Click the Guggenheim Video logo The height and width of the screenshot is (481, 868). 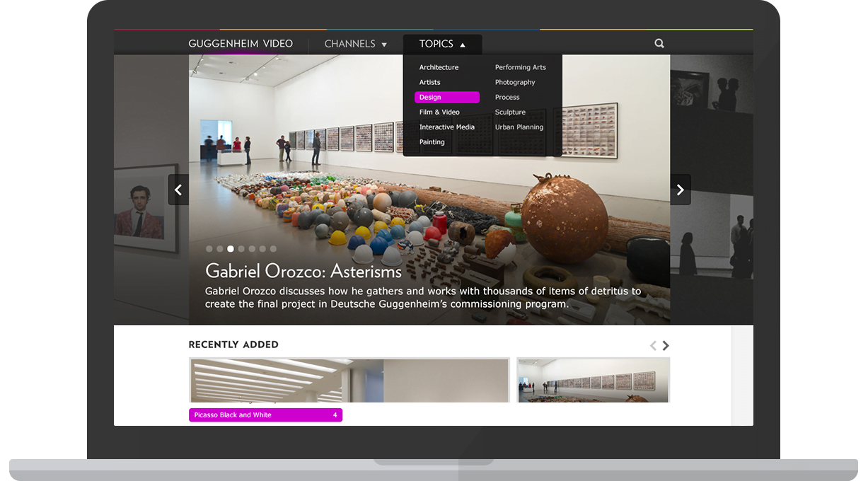(x=240, y=43)
